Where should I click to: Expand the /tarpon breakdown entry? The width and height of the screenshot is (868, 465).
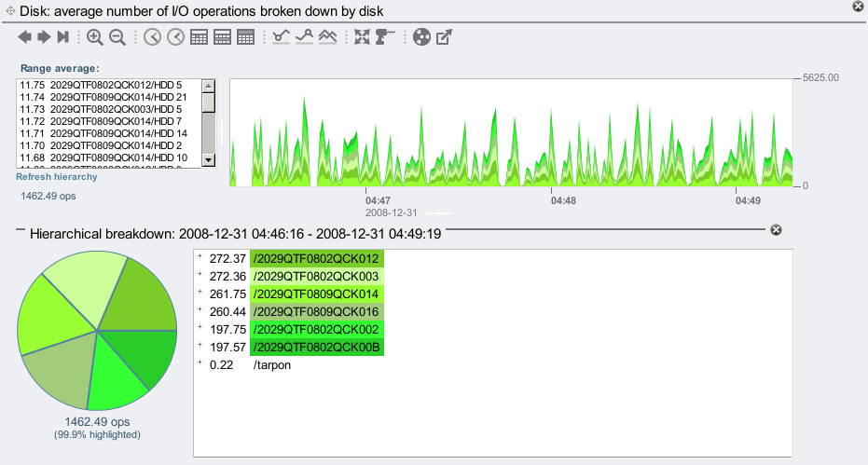coord(200,363)
